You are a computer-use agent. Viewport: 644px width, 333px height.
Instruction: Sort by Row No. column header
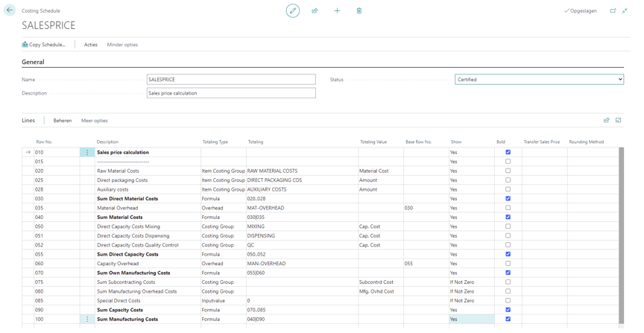tap(45, 142)
